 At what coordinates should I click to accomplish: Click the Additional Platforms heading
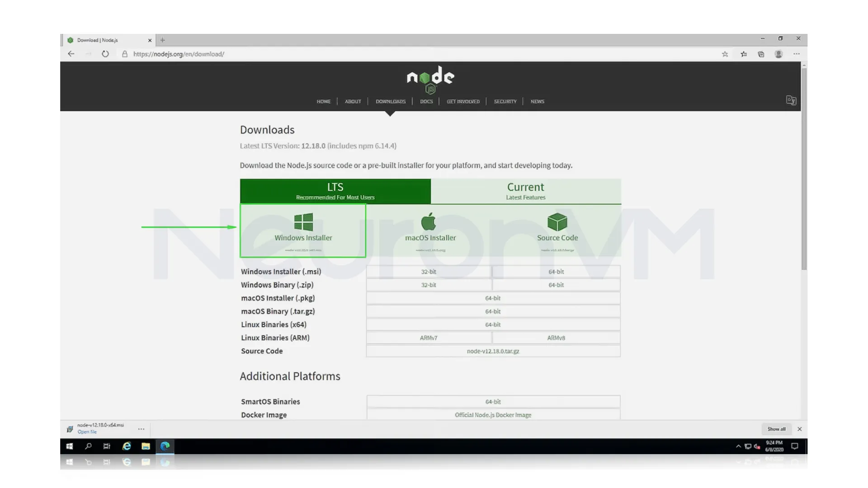click(290, 376)
